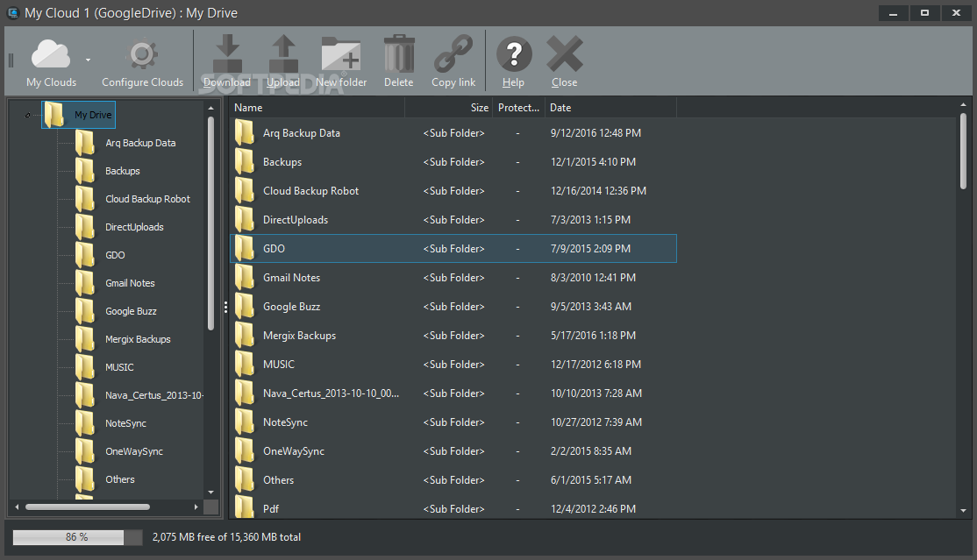The width and height of the screenshot is (977, 560).
Task: Select GDO in folder tree
Action: pyautogui.click(x=115, y=255)
